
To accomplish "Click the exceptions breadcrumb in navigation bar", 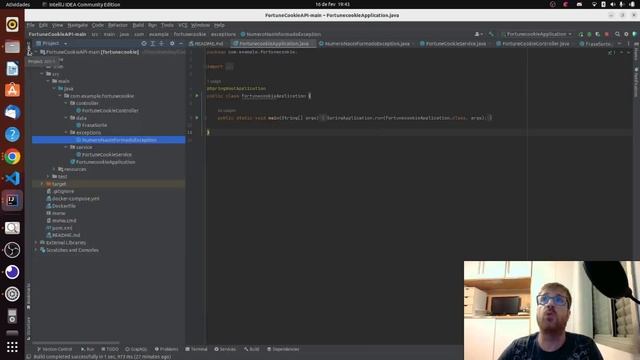I will [223, 34].
